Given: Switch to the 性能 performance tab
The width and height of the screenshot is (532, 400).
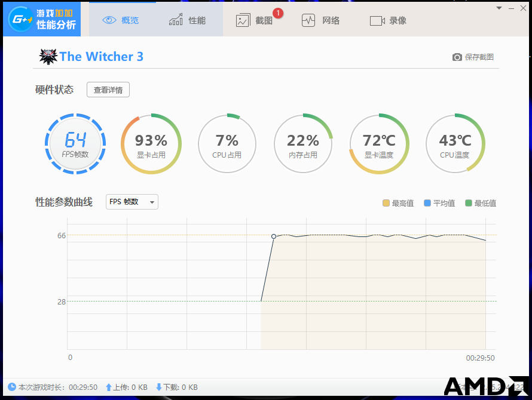Looking at the screenshot, I should coord(189,20).
